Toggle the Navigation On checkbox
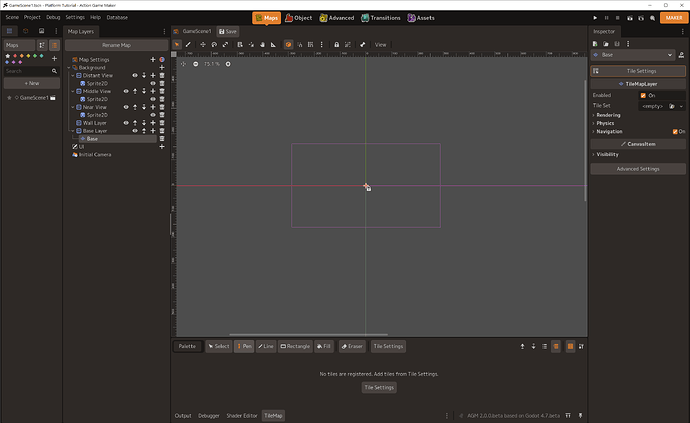690x423 pixels. tap(675, 131)
